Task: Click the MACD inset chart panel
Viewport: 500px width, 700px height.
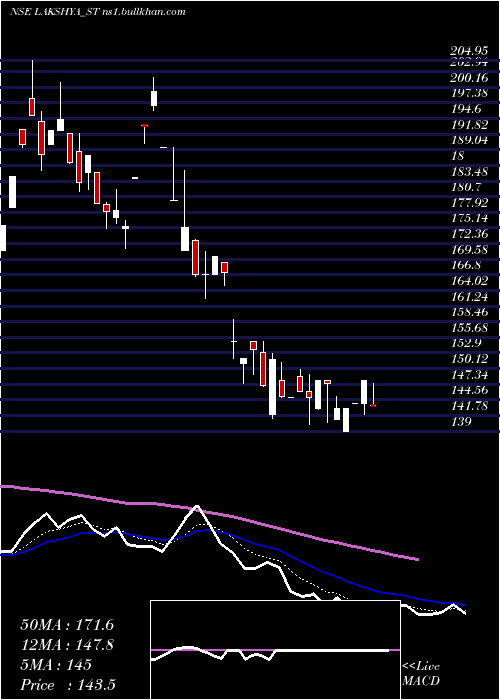Action: (275, 650)
